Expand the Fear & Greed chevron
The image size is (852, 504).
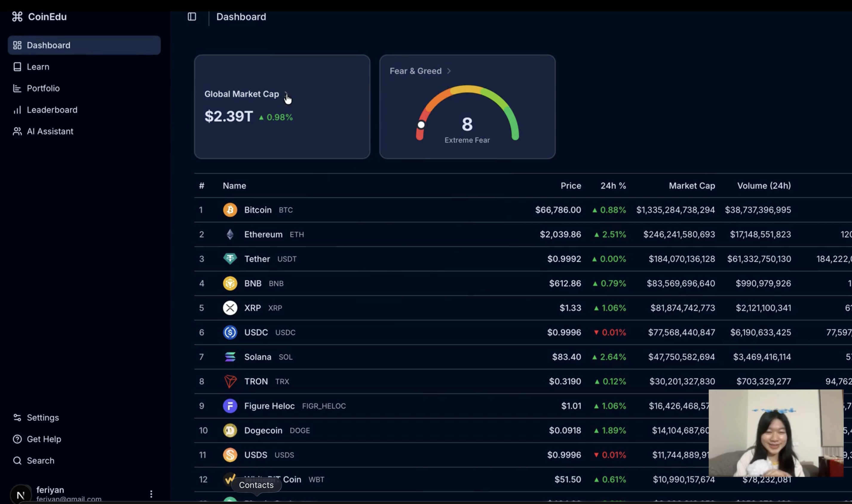tap(449, 71)
